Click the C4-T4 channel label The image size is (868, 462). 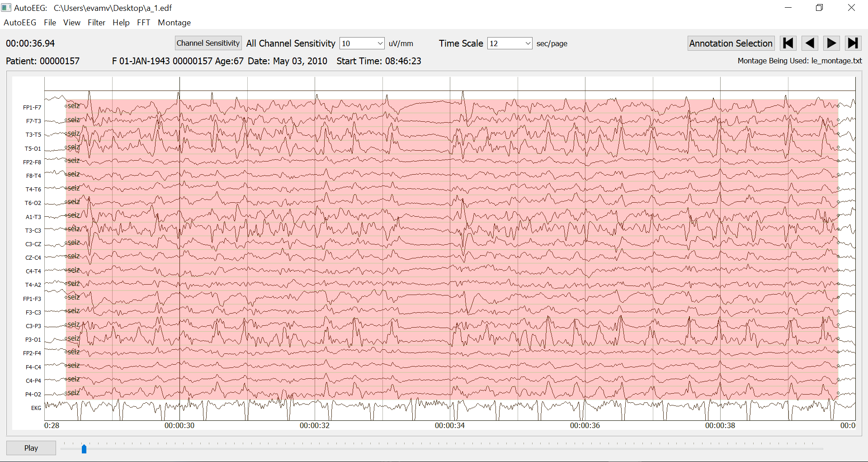(x=33, y=271)
